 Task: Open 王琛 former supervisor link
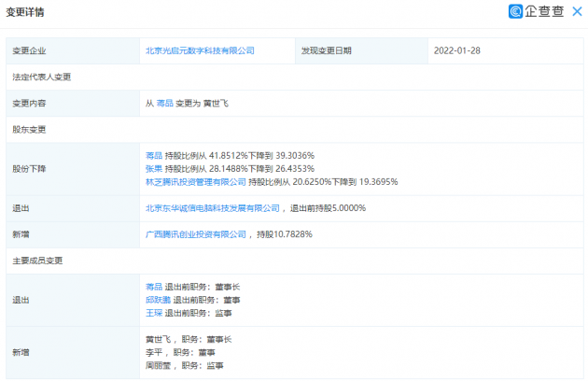tap(154, 313)
